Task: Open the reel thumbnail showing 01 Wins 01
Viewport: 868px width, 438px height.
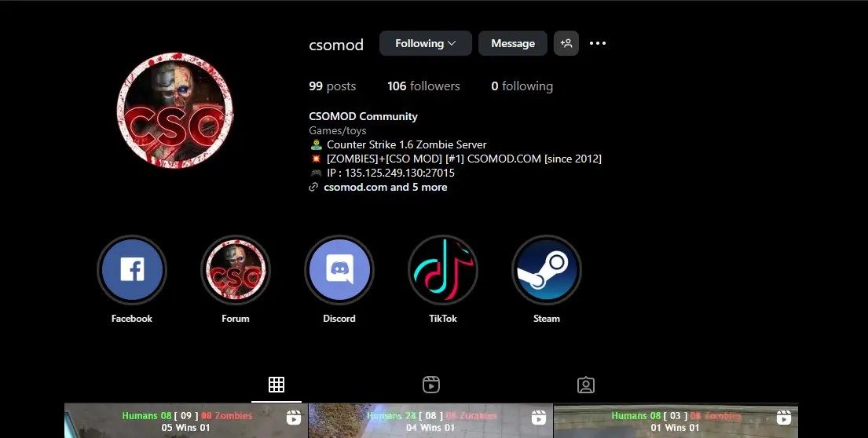Action: 676,421
